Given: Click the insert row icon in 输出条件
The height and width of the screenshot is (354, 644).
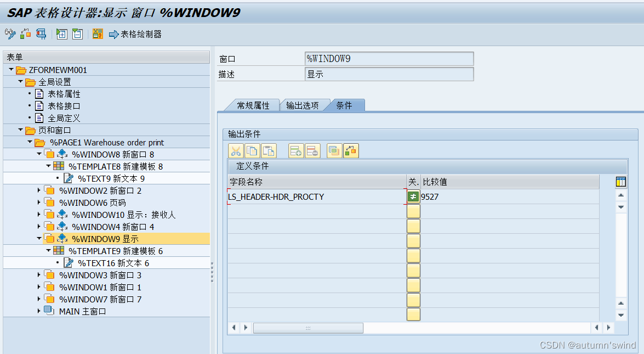Looking at the screenshot, I should (x=296, y=151).
